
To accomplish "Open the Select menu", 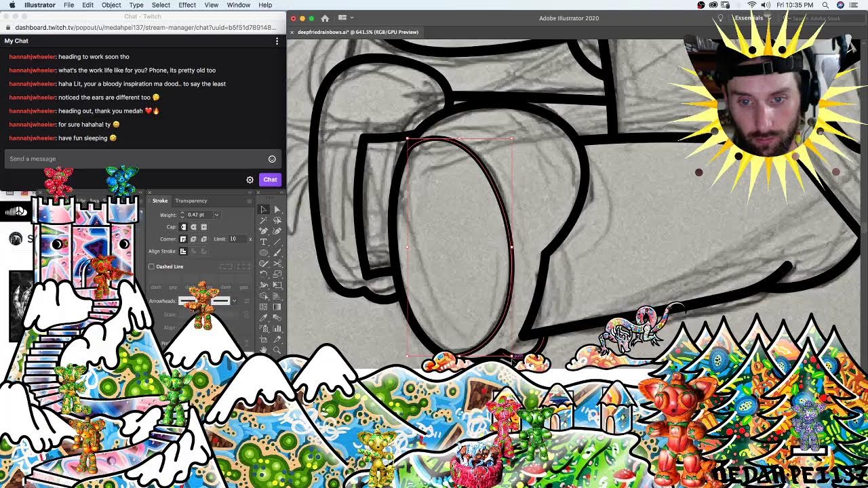I will (161, 5).
